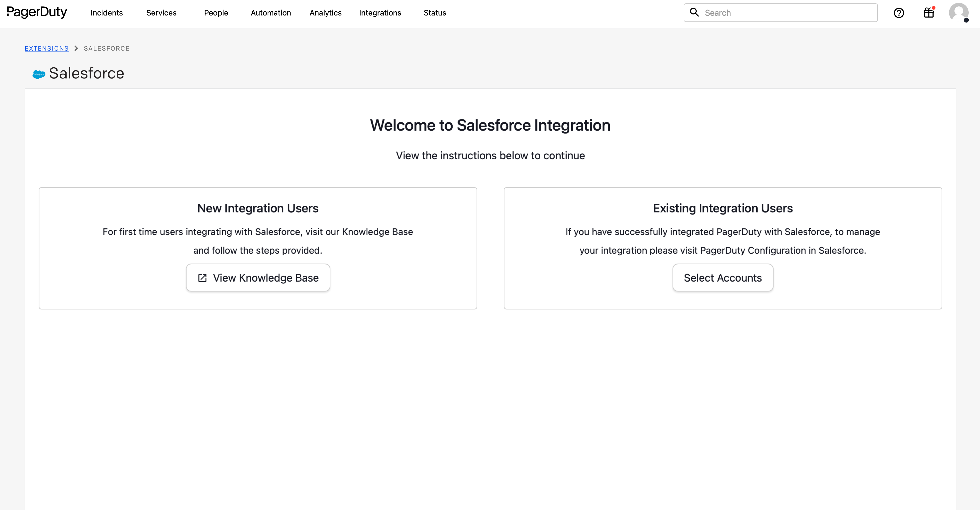
Task: Click the Salesforce page title text
Action: (87, 73)
